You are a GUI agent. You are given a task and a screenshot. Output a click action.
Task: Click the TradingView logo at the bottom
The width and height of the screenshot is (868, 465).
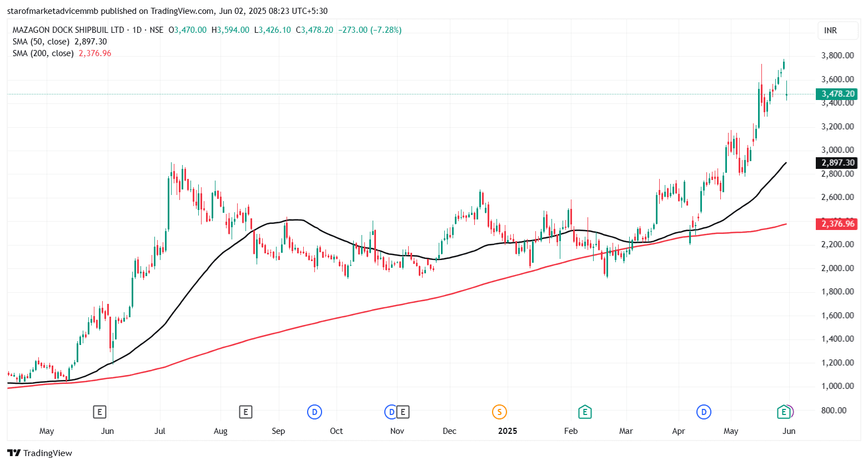pos(39,453)
